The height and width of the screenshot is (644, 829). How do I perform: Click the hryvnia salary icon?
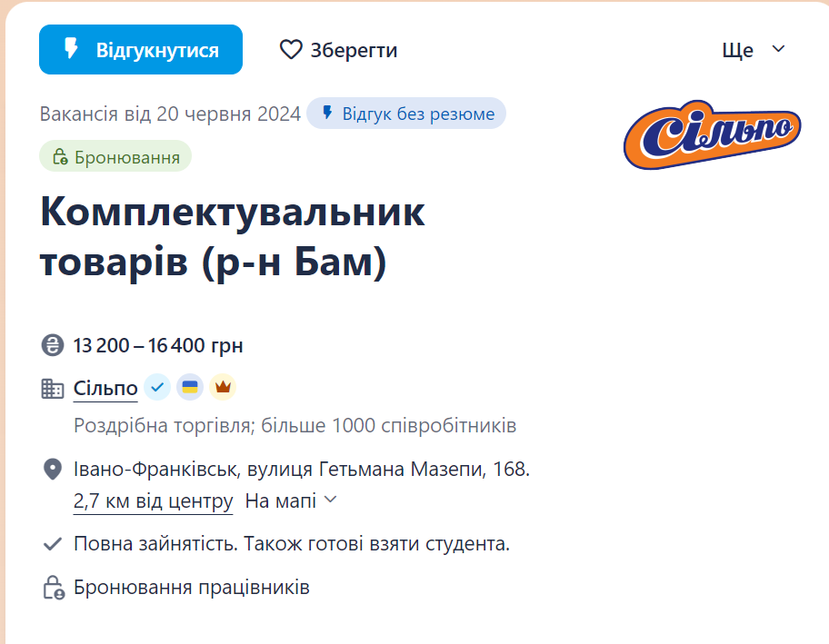pyautogui.click(x=53, y=345)
